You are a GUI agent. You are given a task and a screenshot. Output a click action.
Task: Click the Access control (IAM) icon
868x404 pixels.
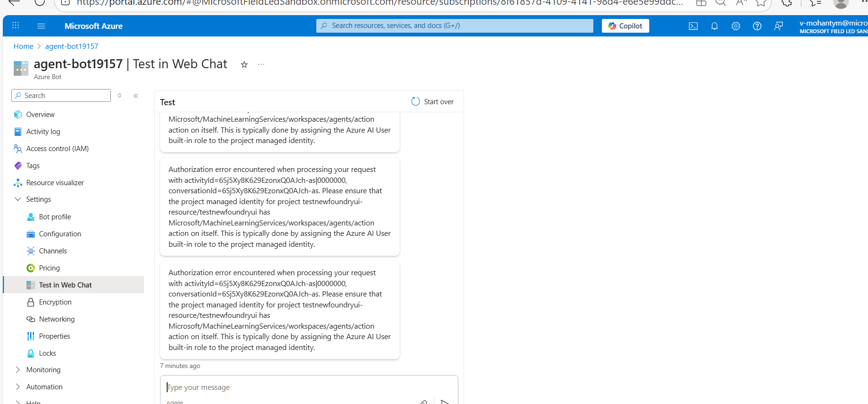pyautogui.click(x=18, y=149)
